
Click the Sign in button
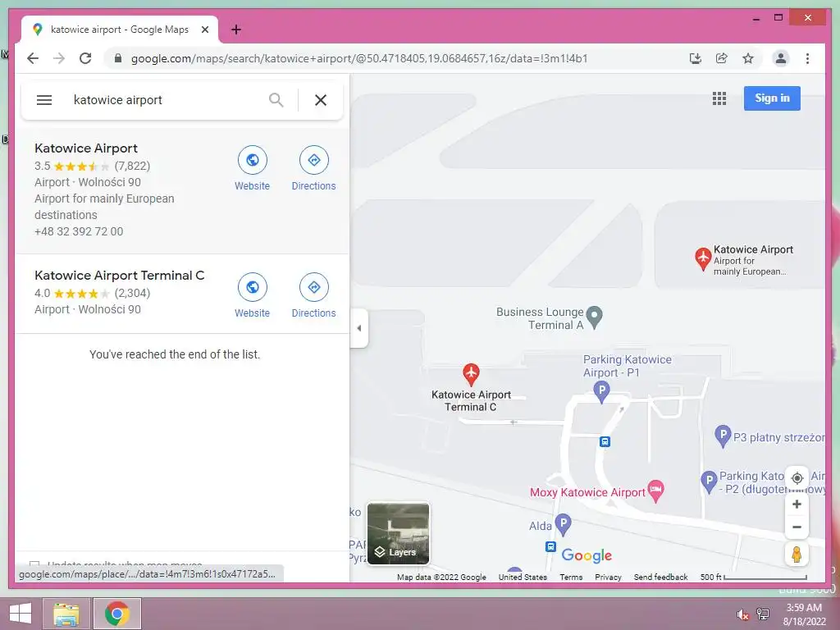pos(772,98)
